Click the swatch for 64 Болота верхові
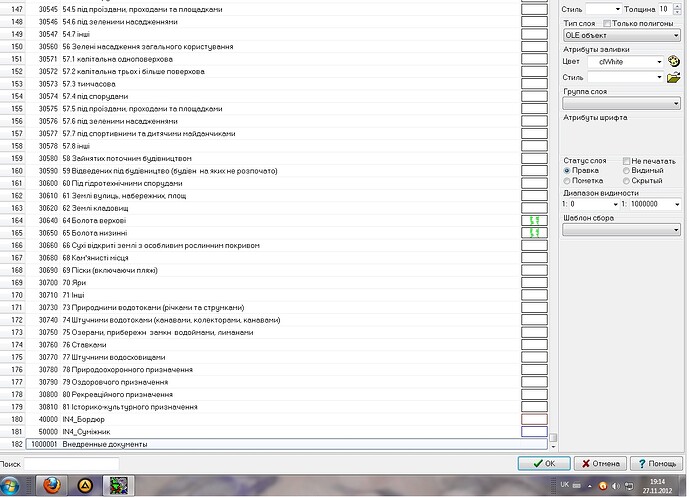The height and width of the screenshot is (497, 690). point(534,221)
